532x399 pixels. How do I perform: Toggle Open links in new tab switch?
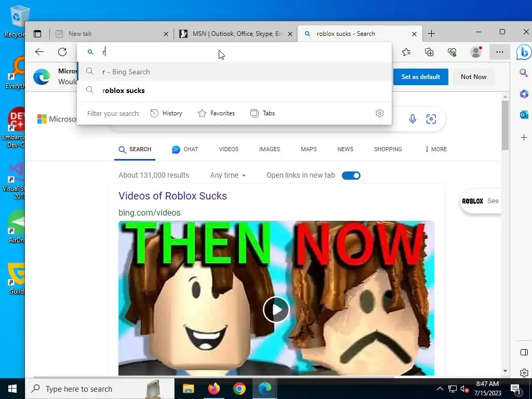coord(351,176)
